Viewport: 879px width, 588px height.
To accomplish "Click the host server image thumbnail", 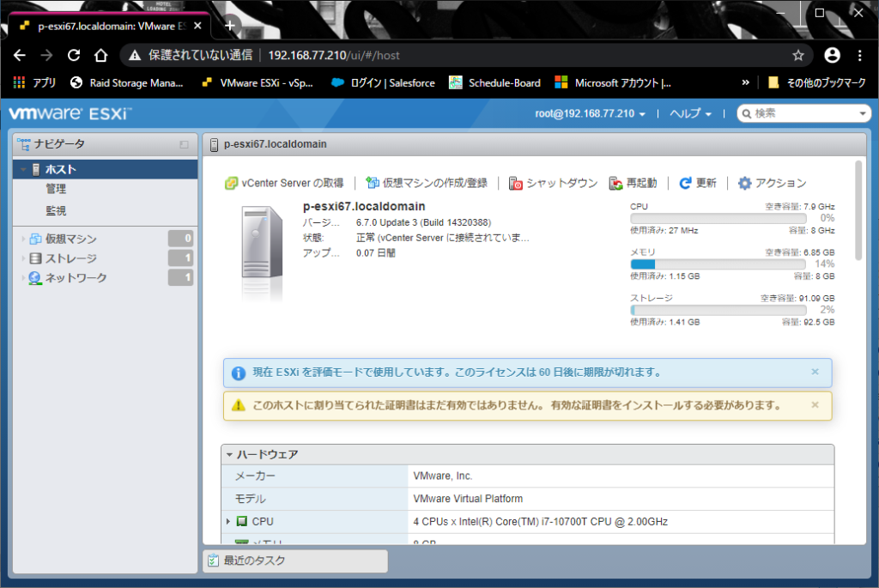I will 262,242.
